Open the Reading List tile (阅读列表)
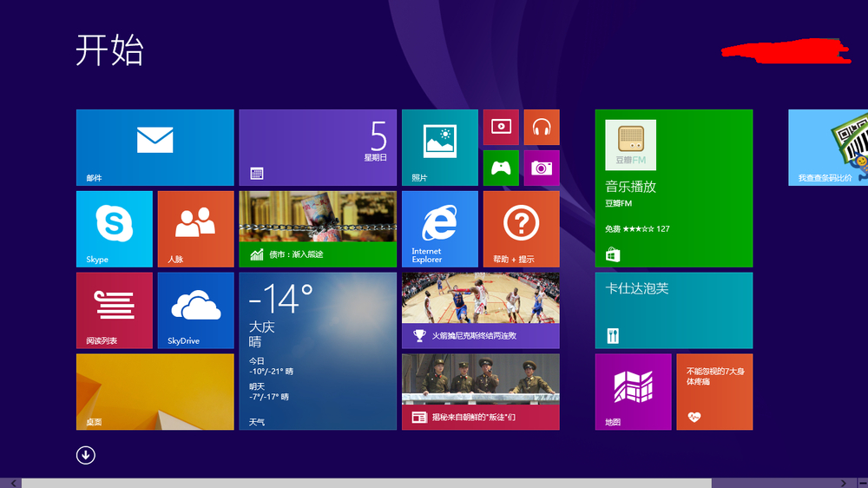 click(115, 310)
